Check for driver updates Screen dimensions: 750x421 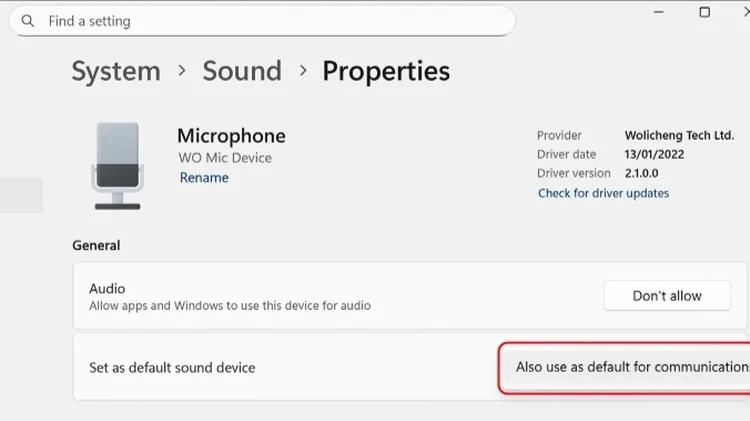point(603,193)
